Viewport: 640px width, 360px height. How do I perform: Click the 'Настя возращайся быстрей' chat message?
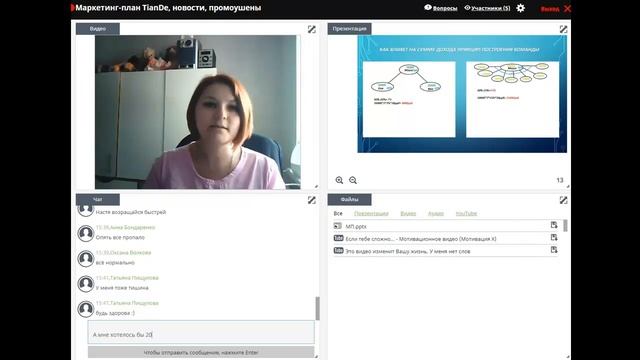[131, 212]
